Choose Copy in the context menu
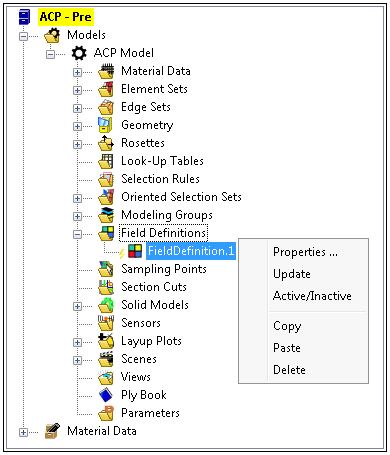 (287, 326)
